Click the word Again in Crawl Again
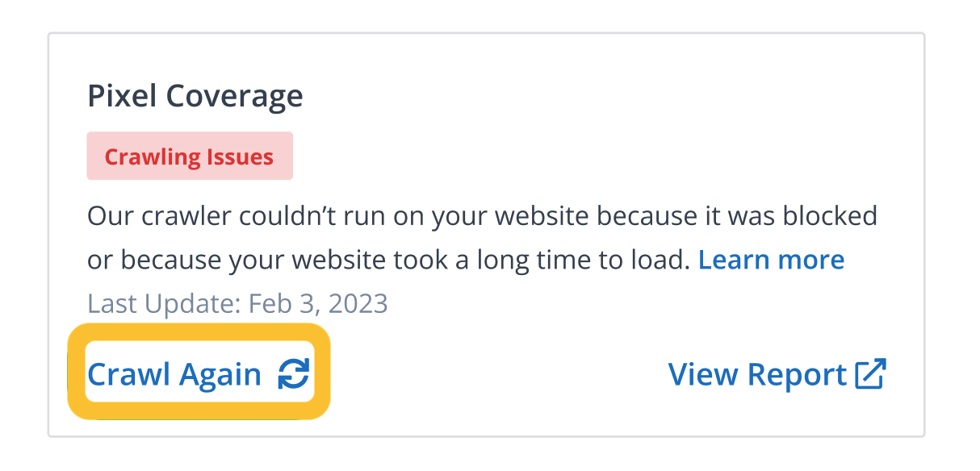 [220, 375]
